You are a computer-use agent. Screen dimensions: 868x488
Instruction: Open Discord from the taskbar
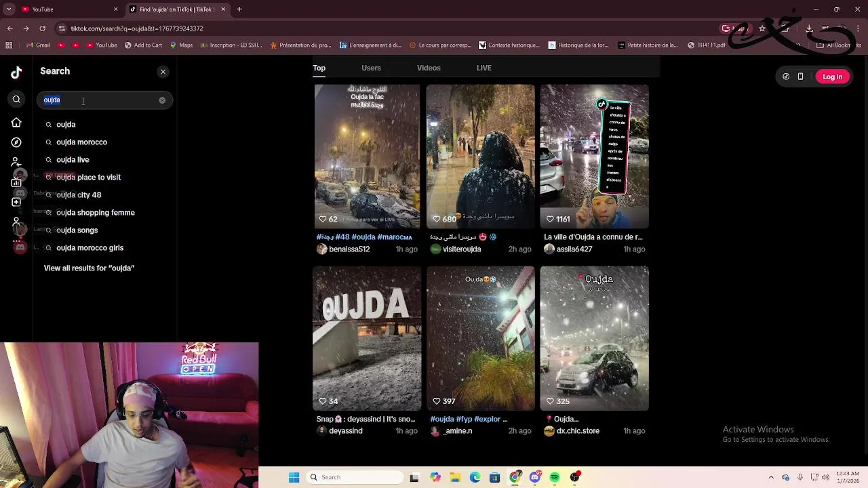pos(535,477)
